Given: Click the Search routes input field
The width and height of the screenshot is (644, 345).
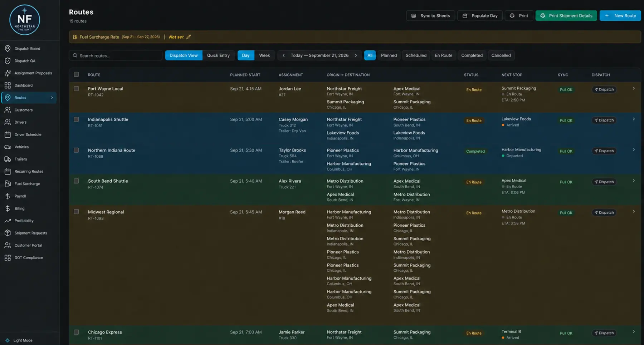Looking at the screenshot, I should coord(116,55).
